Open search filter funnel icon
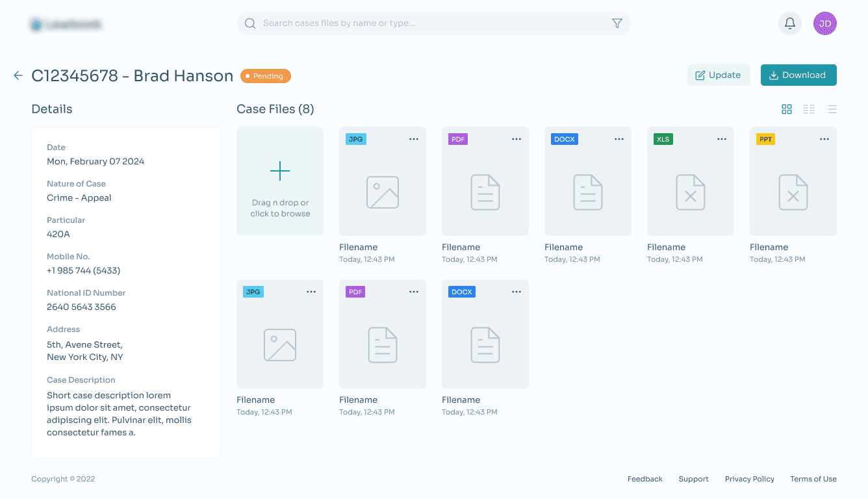 point(617,23)
